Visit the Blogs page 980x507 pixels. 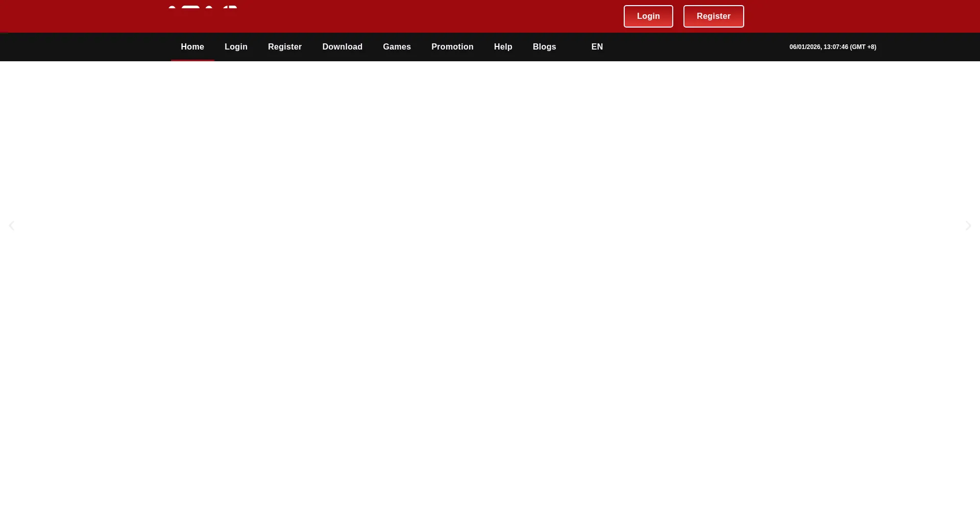tap(544, 47)
